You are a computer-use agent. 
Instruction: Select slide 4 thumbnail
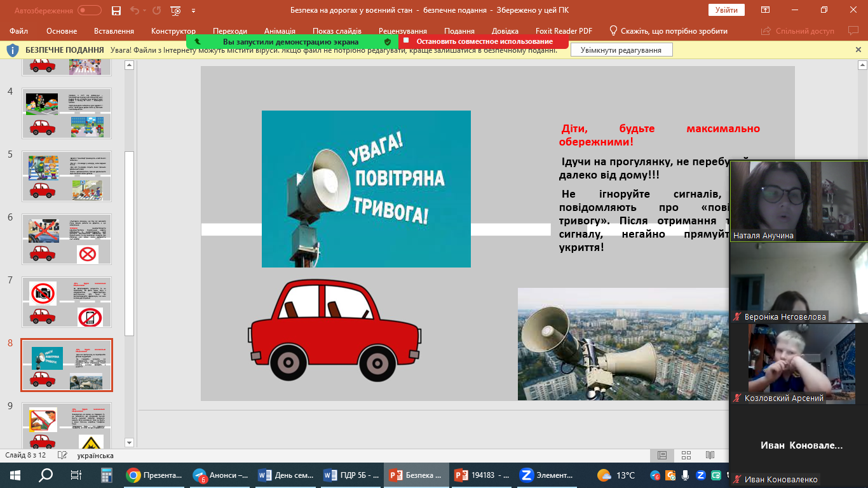pos(67,113)
